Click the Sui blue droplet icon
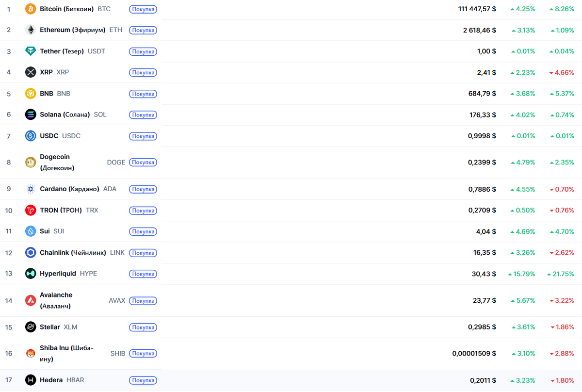This screenshot has height=392, width=582. [31, 231]
